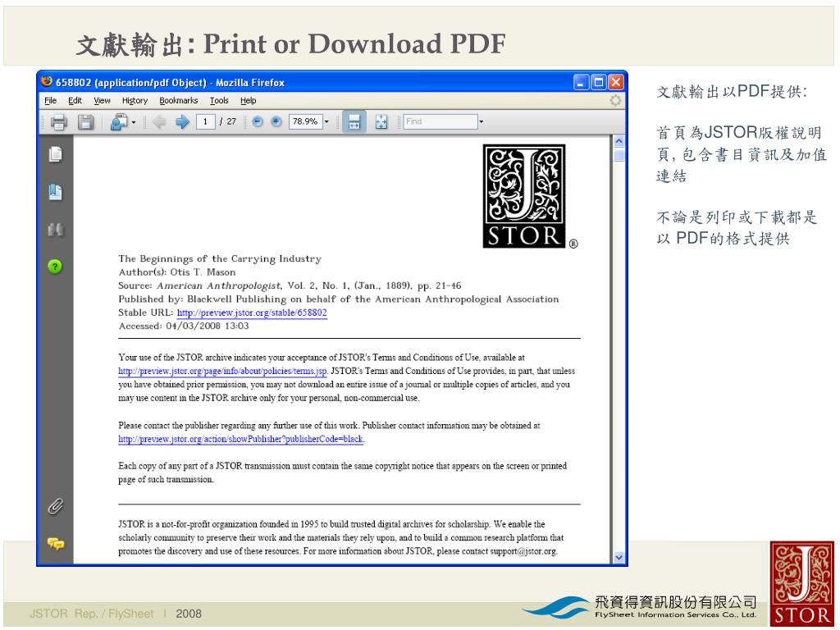Fit one full page in the window
The height and width of the screenshot is (630, 840).
coord(381,122)
